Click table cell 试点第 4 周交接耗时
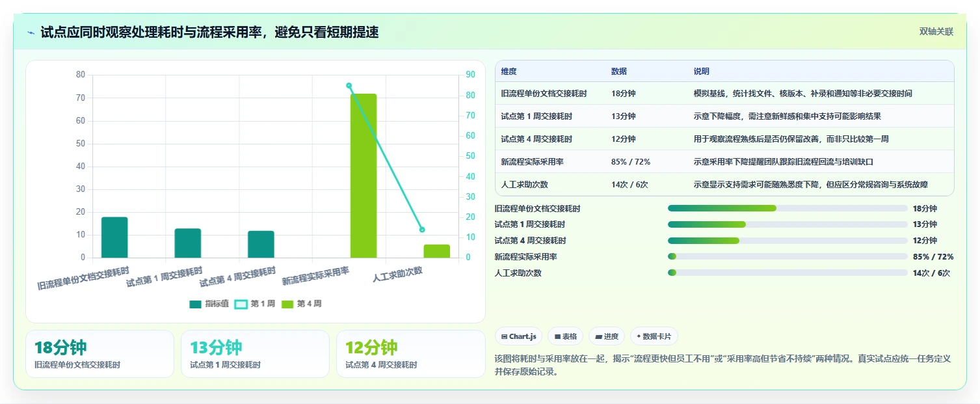 [x=536, y=139]
